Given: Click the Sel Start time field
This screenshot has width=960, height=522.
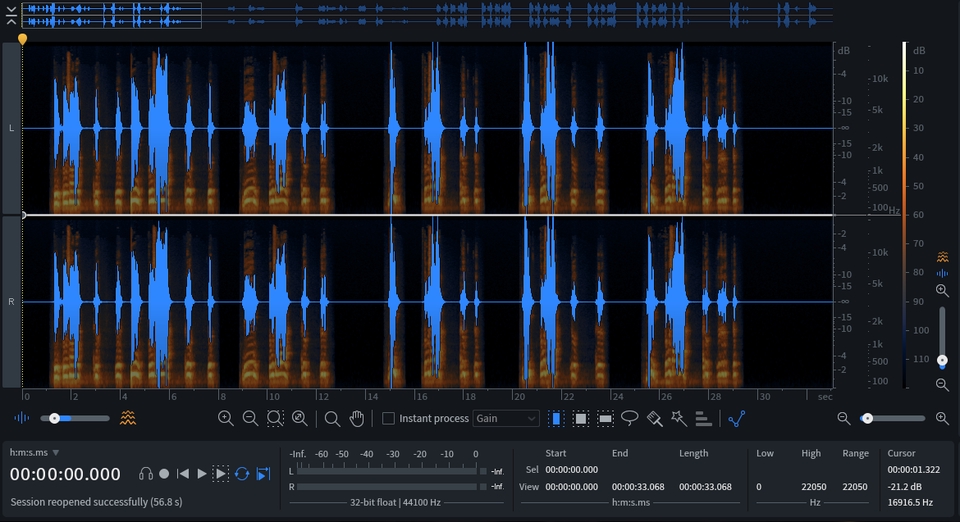Looking at the screenshot, I should tap(572, 469).
